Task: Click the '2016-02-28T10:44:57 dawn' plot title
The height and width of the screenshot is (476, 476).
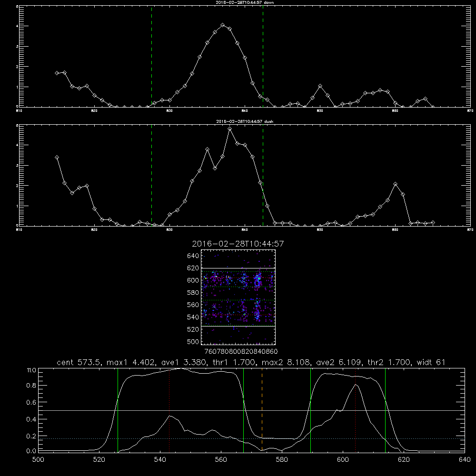Action: click(245, 2)
